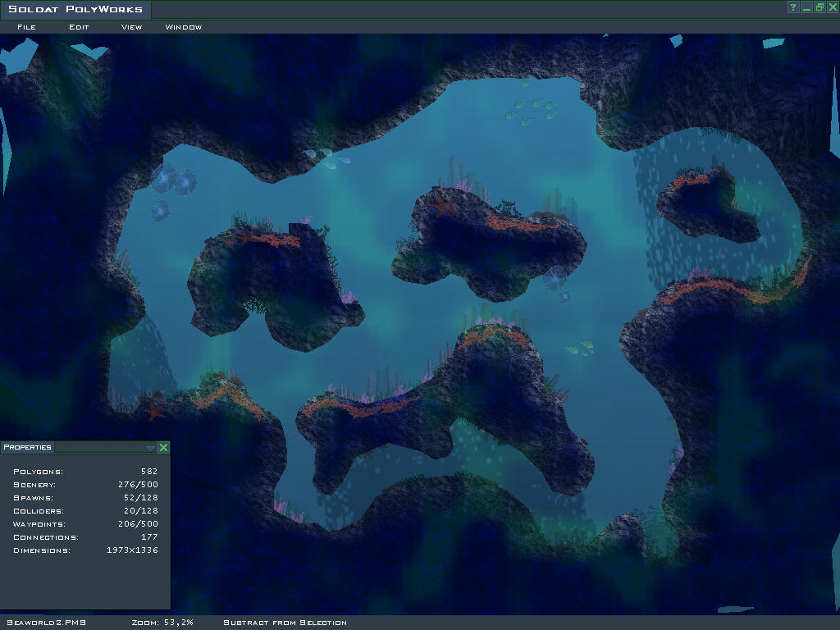Click the green question mark help icon
This screenshot has height=630, width=840.
tap(793, 7)
